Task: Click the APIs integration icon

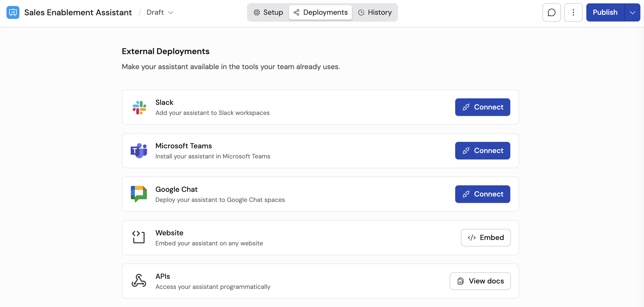Action: point(138,281)
